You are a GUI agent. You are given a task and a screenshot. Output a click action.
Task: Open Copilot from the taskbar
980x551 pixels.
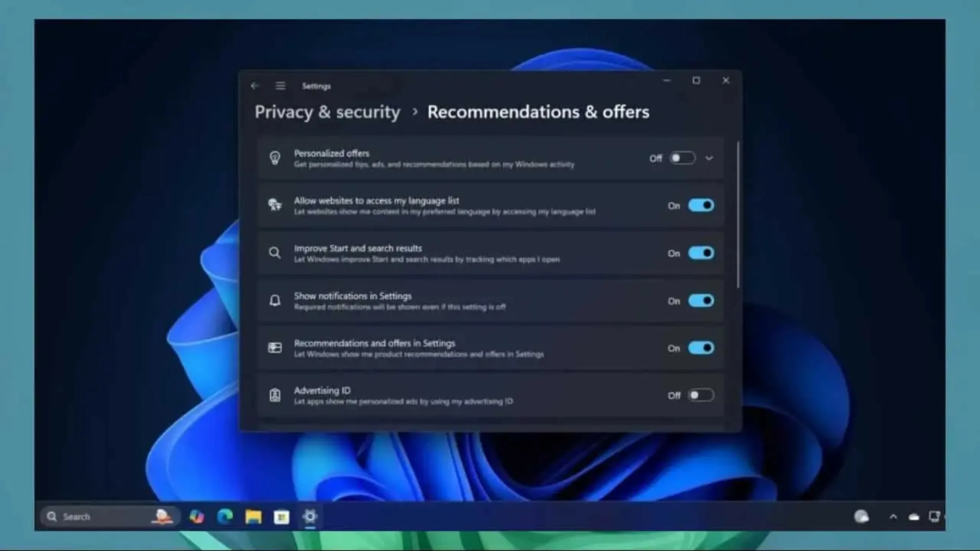click(x=197, y=517)
